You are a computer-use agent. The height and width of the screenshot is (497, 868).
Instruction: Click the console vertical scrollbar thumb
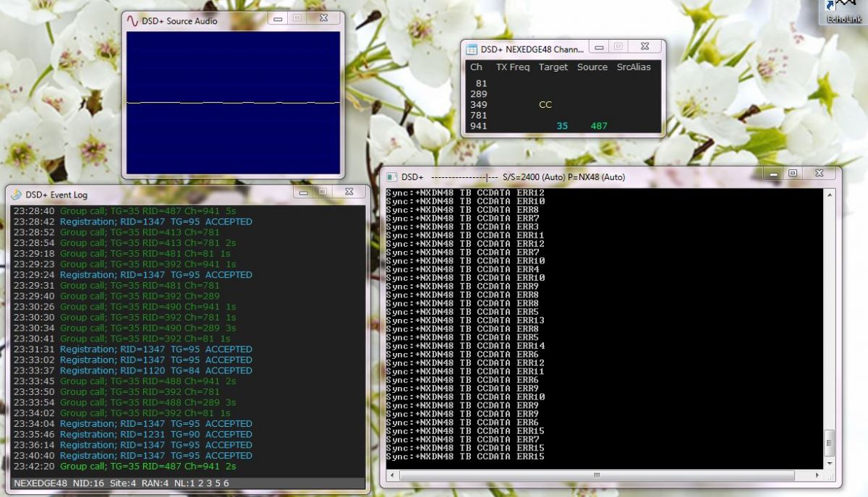point(830,441)
